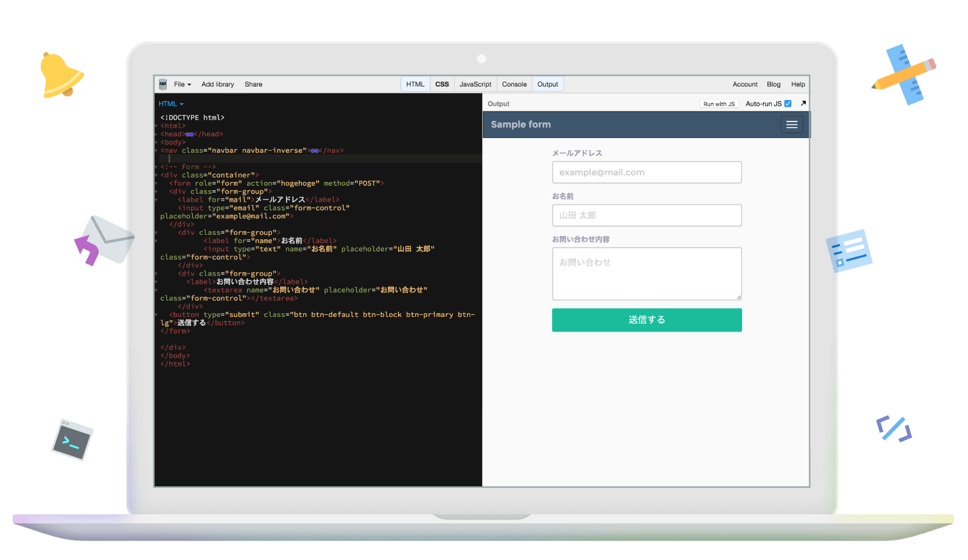Image resolution: width=968 pixels, height=560 pixels.
Task: Click the label for="name" code line
Action: (x=270, y=241)
